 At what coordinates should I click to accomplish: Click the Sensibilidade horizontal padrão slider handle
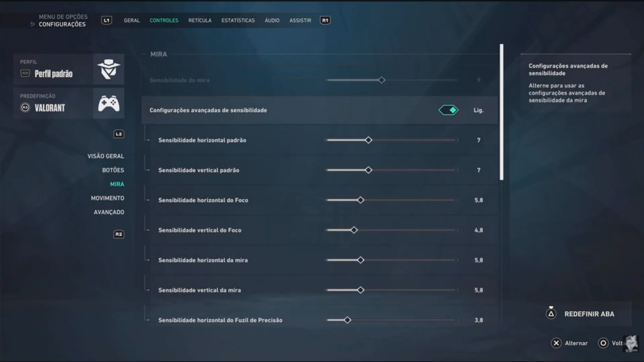pyautogui.click(x=368, y=140)
